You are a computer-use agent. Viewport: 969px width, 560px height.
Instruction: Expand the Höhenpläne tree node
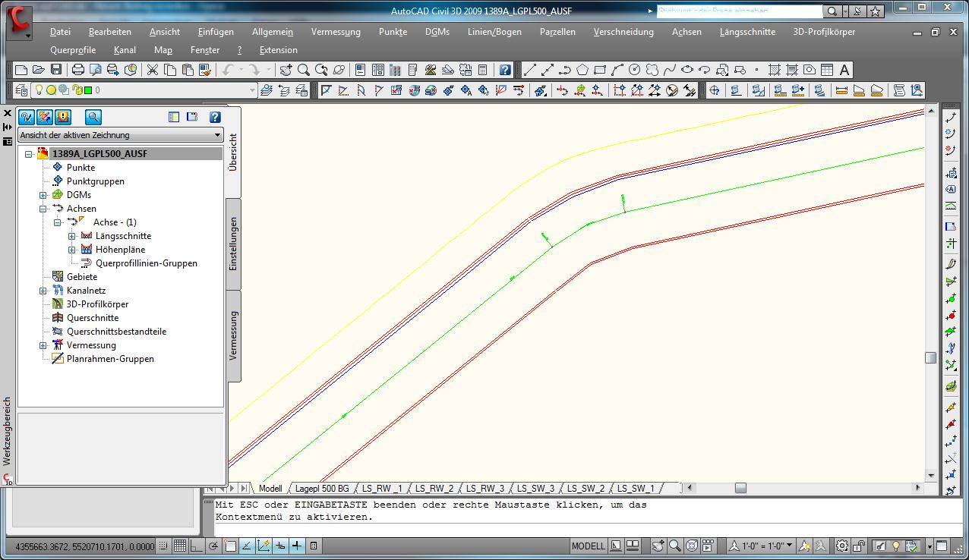coord(72,250)
